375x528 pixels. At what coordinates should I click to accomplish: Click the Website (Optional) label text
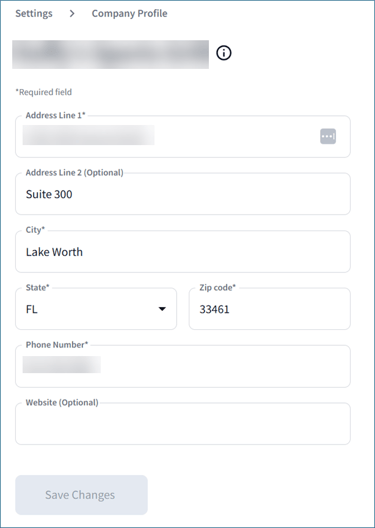(62, 402)
